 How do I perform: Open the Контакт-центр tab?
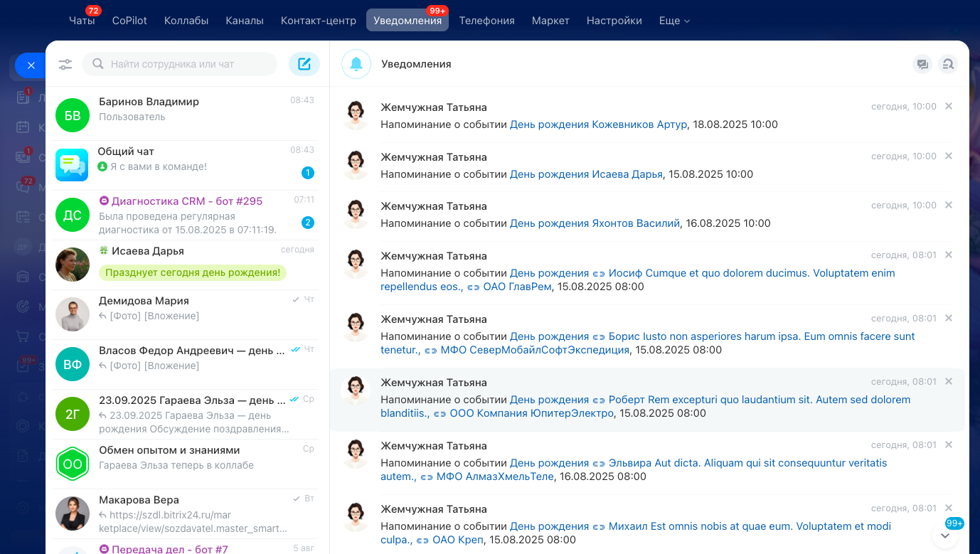[319, 21]
